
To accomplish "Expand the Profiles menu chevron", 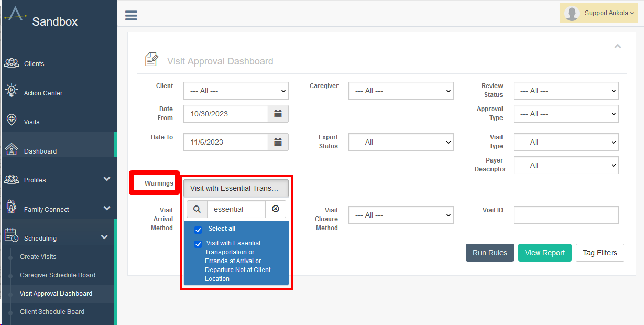I will pos(107,179).
